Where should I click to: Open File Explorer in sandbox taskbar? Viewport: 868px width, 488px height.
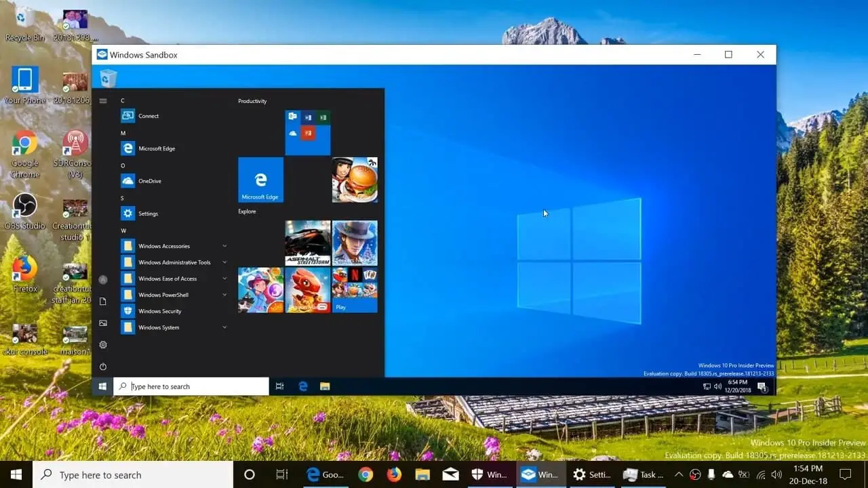pyautogui.click(x=325, y=386)
